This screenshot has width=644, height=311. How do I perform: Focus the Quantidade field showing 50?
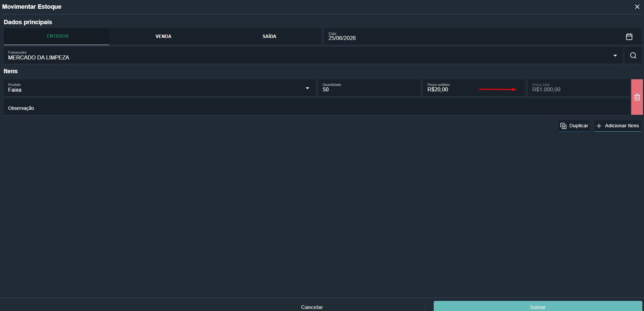pos(369,88)
